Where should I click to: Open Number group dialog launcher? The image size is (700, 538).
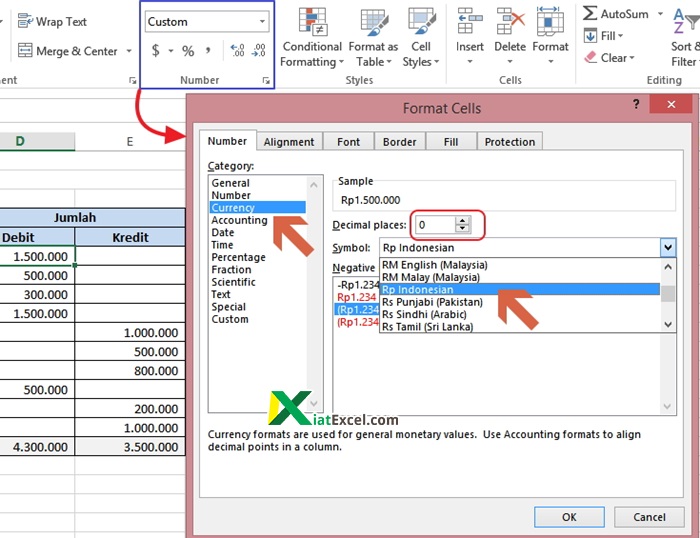coord(266,80)
